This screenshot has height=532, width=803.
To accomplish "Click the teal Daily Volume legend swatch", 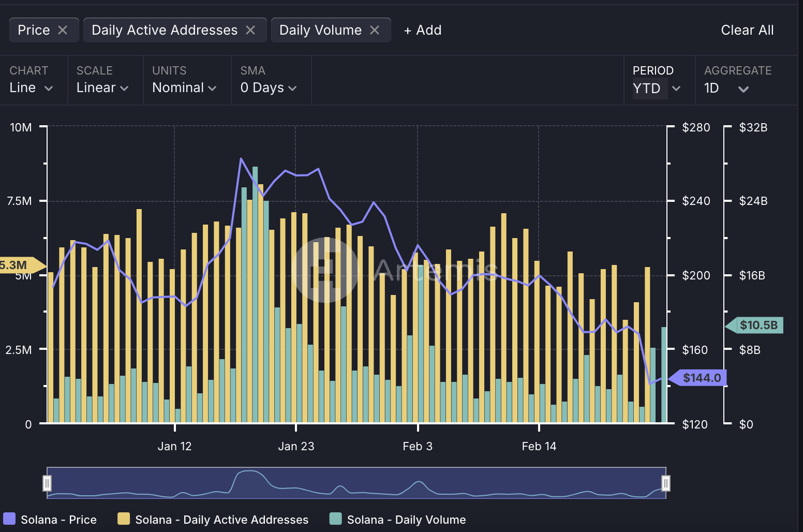I will coord(335,519).
